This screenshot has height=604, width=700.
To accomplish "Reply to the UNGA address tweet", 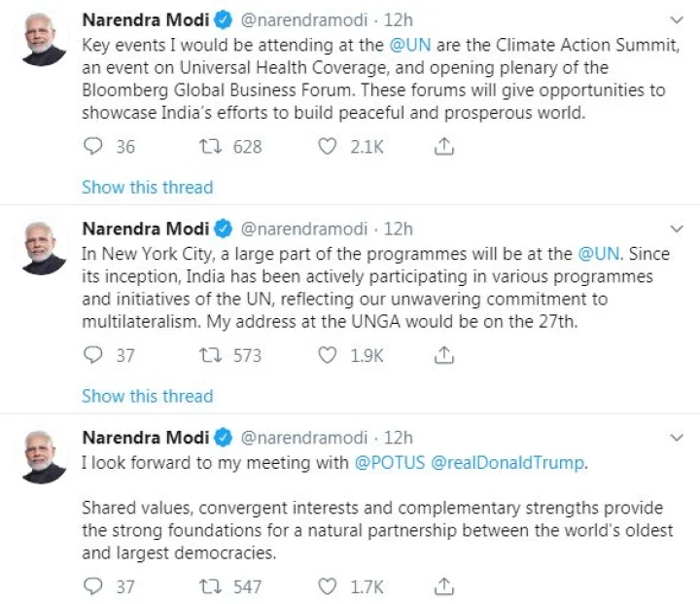I will [93, 356].
